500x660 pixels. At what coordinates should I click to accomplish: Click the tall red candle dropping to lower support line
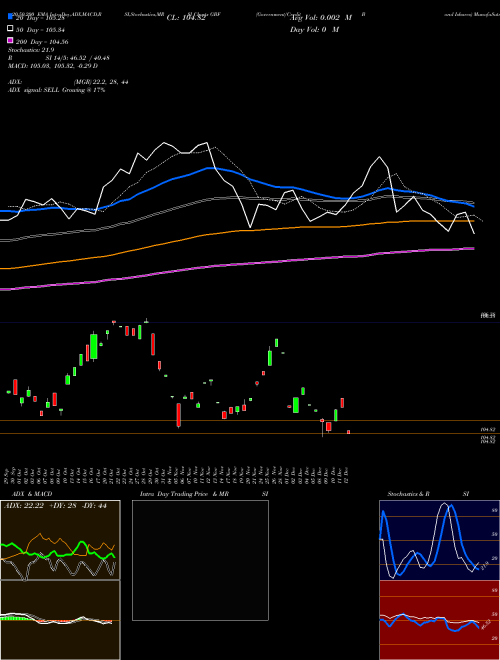(178, 415)
